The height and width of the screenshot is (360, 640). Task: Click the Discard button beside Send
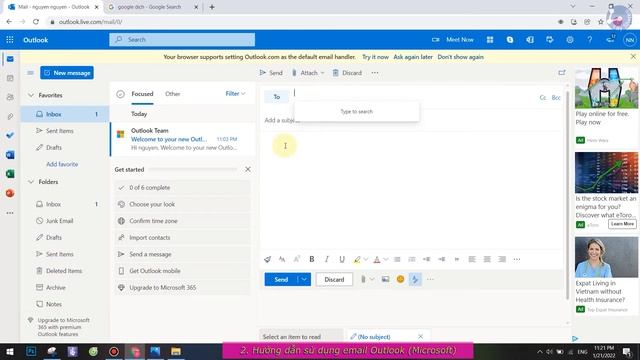tap(334, 279)
